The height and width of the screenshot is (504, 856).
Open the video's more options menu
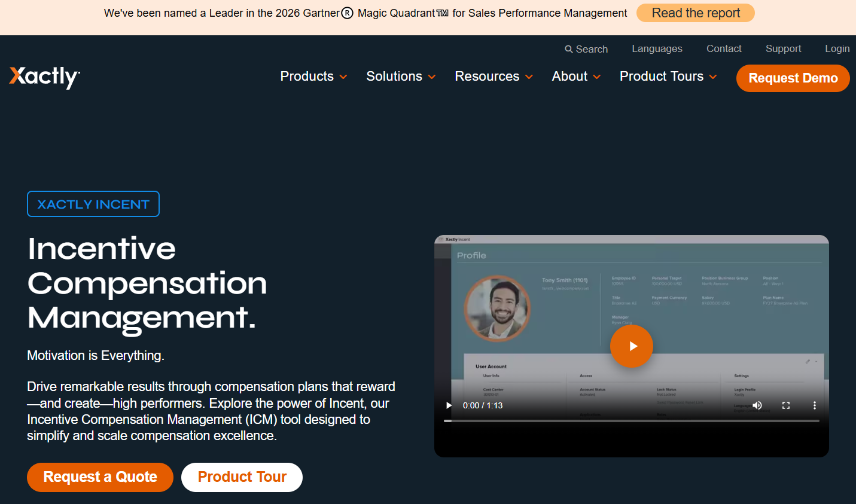click(x=815, y=405)
